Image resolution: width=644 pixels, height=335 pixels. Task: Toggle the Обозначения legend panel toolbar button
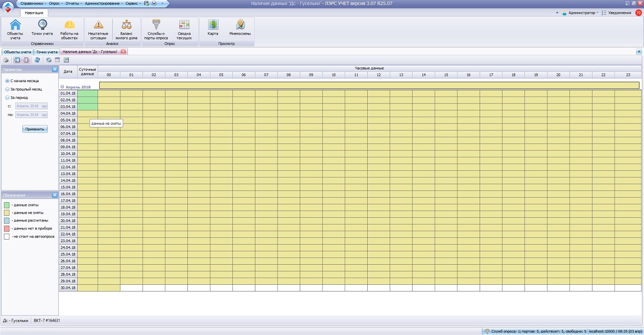[x=26, y=60]
